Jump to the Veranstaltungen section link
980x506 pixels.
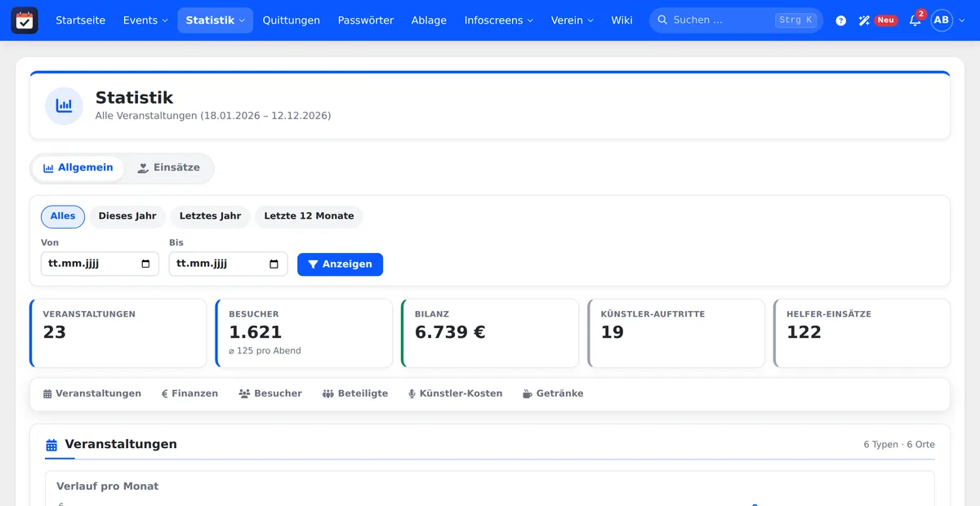point(92,393)
